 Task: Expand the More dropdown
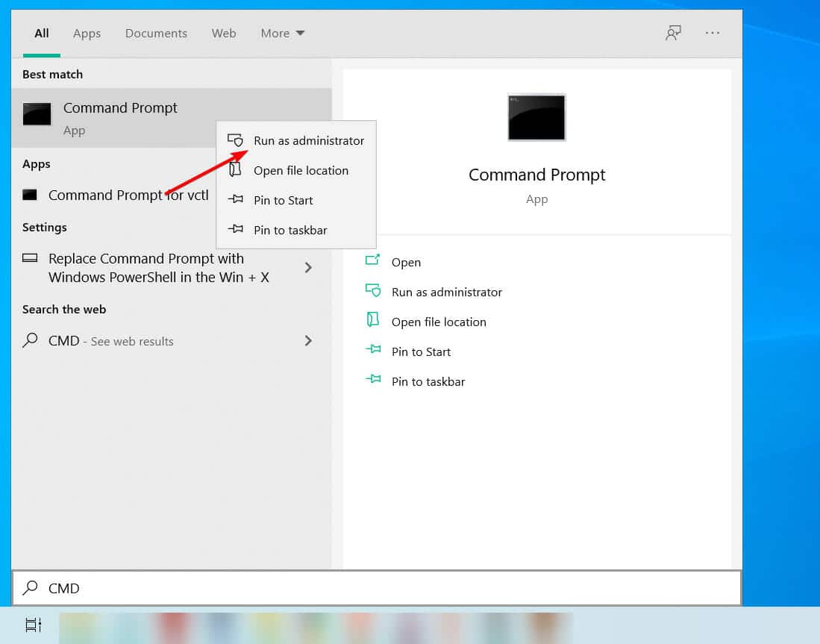tap(282, 34)
